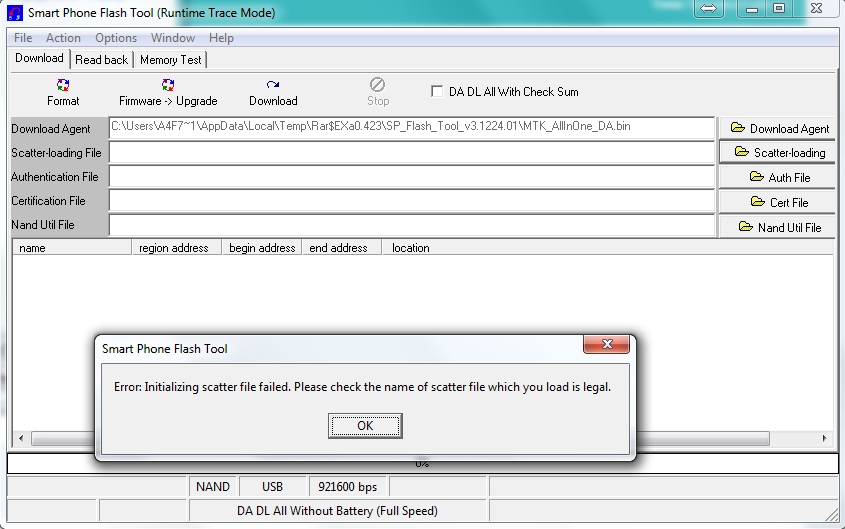Switch to the Read back tab
The image size is (845, 529).
click(x=102, y=60)
